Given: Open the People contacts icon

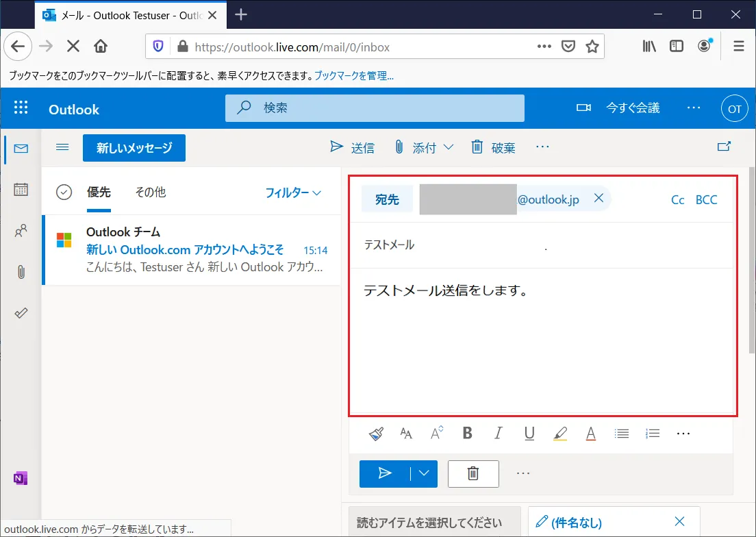Looking at the screenshot, I should pos(21,231).
